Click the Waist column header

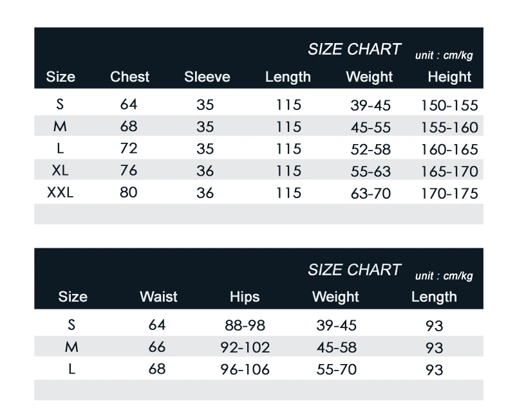point(158,297)
